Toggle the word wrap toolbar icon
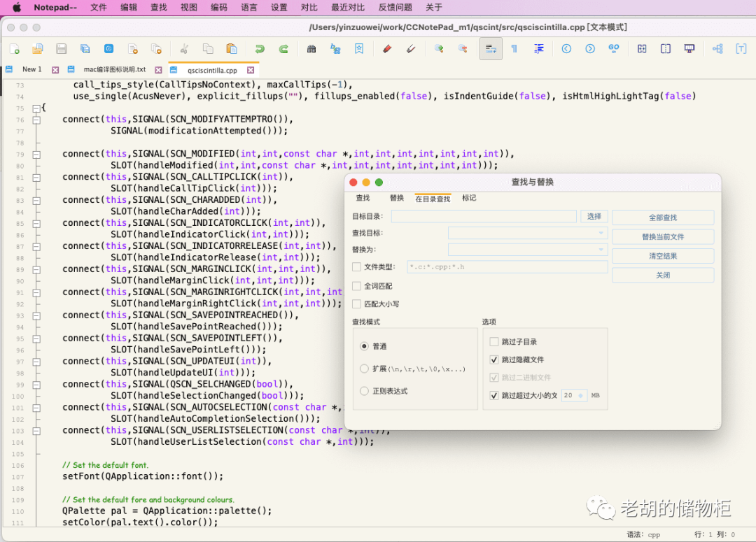Image resolution: width=756 pixels, height=542 pixels. [491, 49]
